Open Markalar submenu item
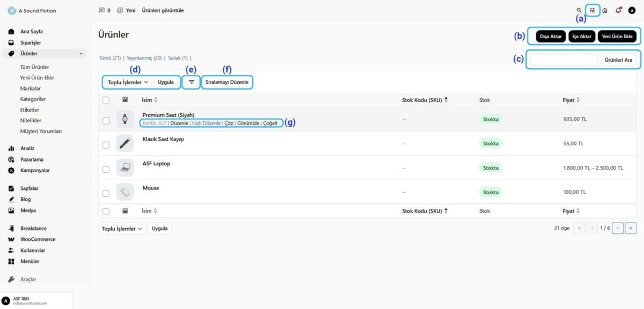This screenshot has width=644, height=309. [x=31, y=89]
